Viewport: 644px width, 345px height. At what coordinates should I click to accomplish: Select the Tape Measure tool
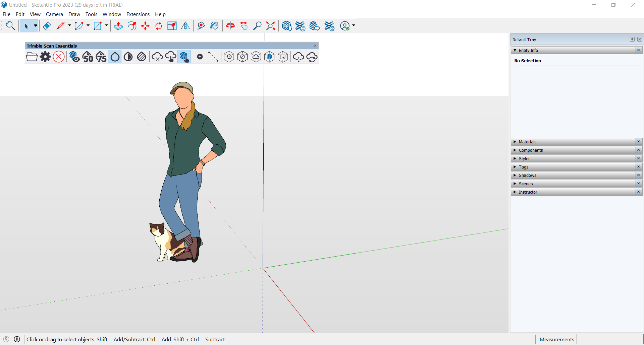click(201, 26)
